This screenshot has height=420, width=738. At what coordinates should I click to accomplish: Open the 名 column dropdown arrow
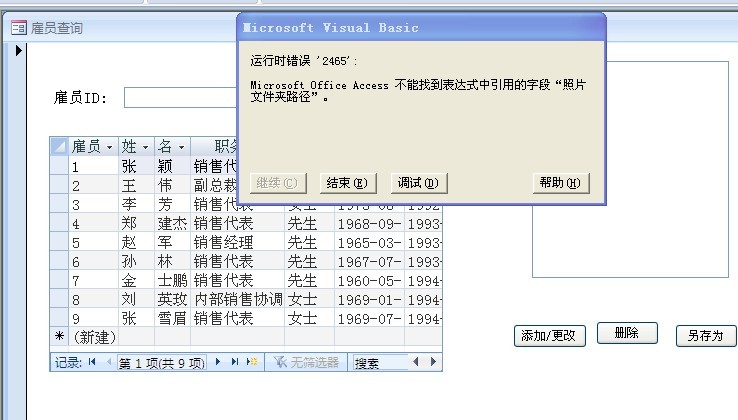point(182,147)
